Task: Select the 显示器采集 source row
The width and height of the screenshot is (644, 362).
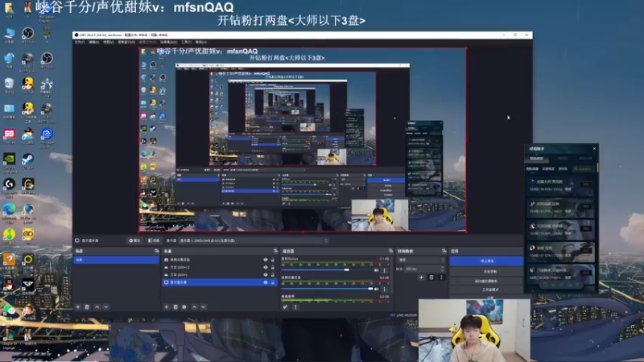Action: pyautogui.click(x=220, y=282)
